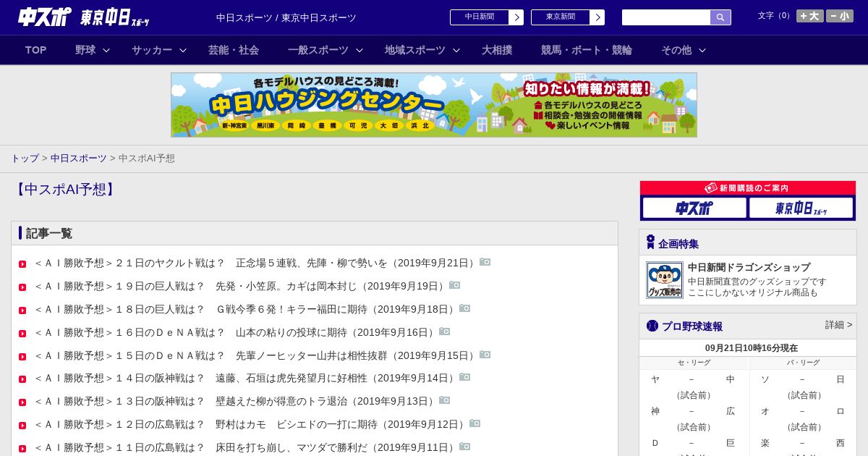Click the Dragons goods shop mascot thumbnail

coord(665,280)
